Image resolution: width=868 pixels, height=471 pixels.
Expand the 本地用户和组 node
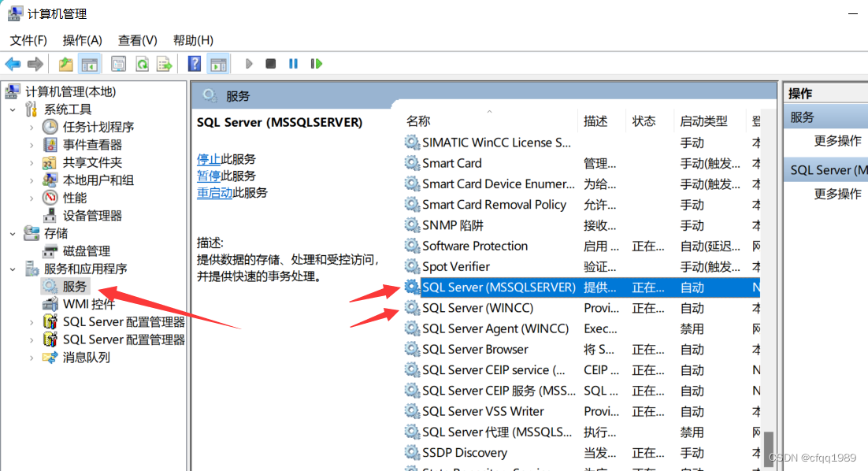click(32, 180)
